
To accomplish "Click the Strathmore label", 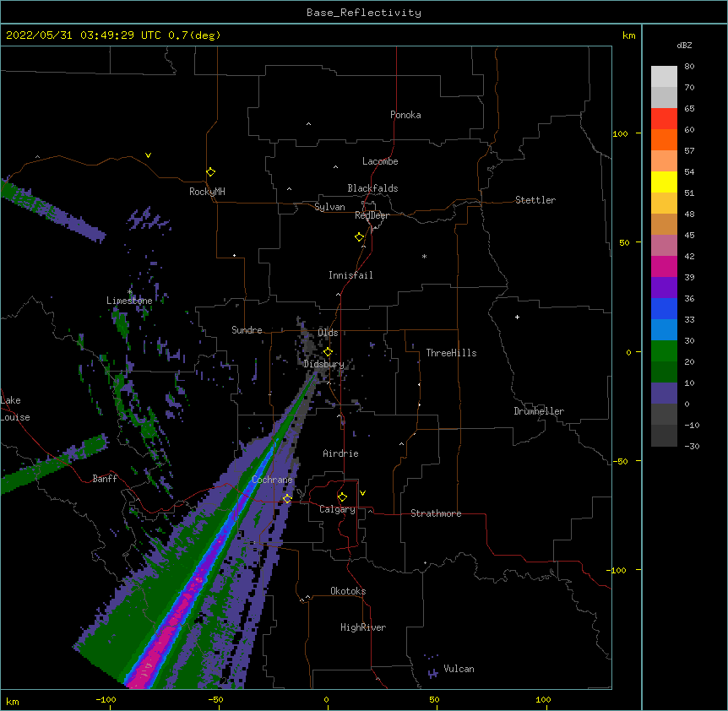I will point(436,513).
